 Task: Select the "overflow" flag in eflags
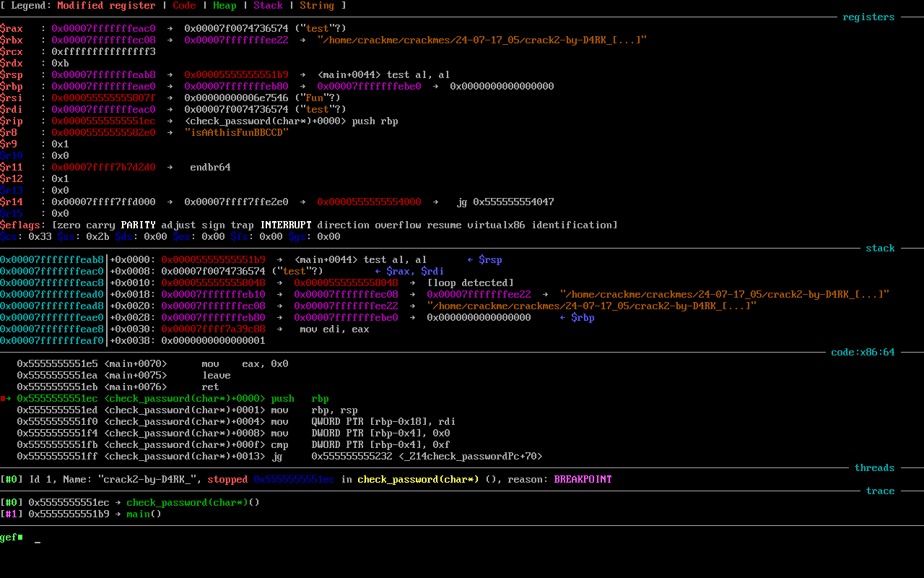coord(398,225)
